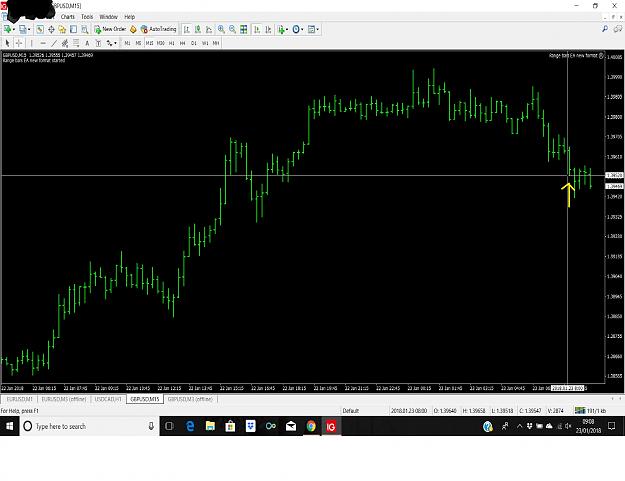Select the horizontal line drawing tool
The width and height of the screenshot is (625, 481).
[43, 43]
